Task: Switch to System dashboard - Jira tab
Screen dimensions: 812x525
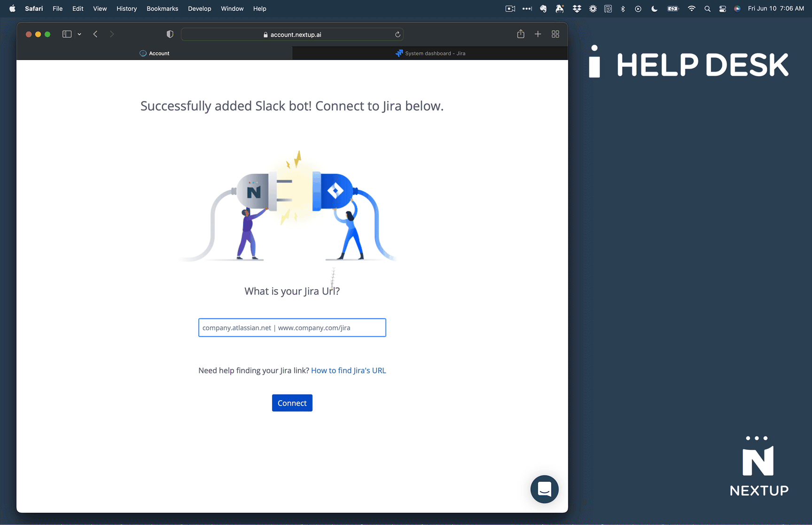Action: [x=430, y=53]
